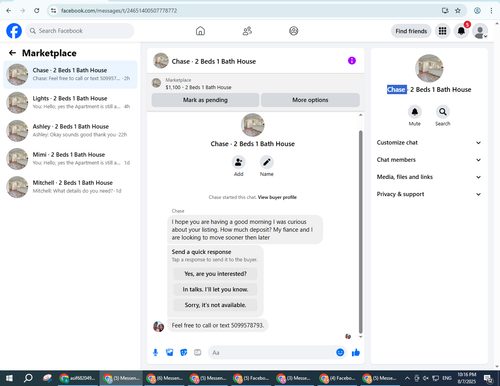Click the browser reload icon
The width and height of the screenshot is (500, 386).
pos(37,11)
